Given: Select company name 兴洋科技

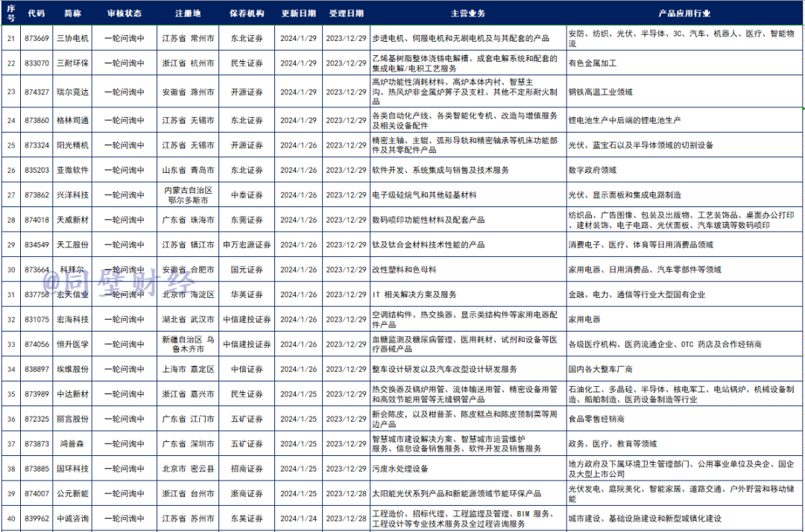Looking at the screenshot, I should click(x=72, y=195).
